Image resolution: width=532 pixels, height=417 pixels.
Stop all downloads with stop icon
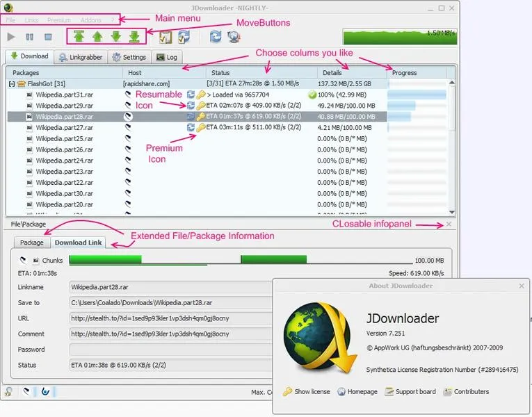point(48,37)
